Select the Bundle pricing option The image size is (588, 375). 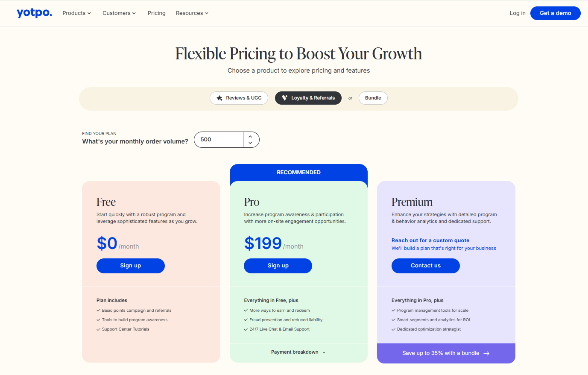pyautogui.click(x=373, y=98)
